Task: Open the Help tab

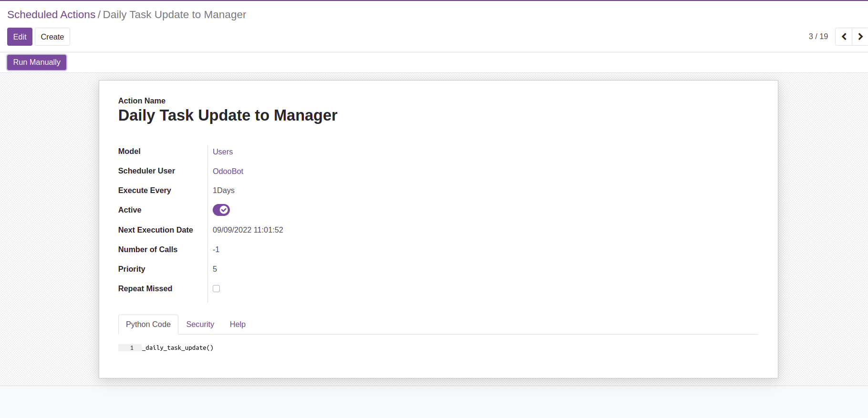Action: click(x=238, y=324)
